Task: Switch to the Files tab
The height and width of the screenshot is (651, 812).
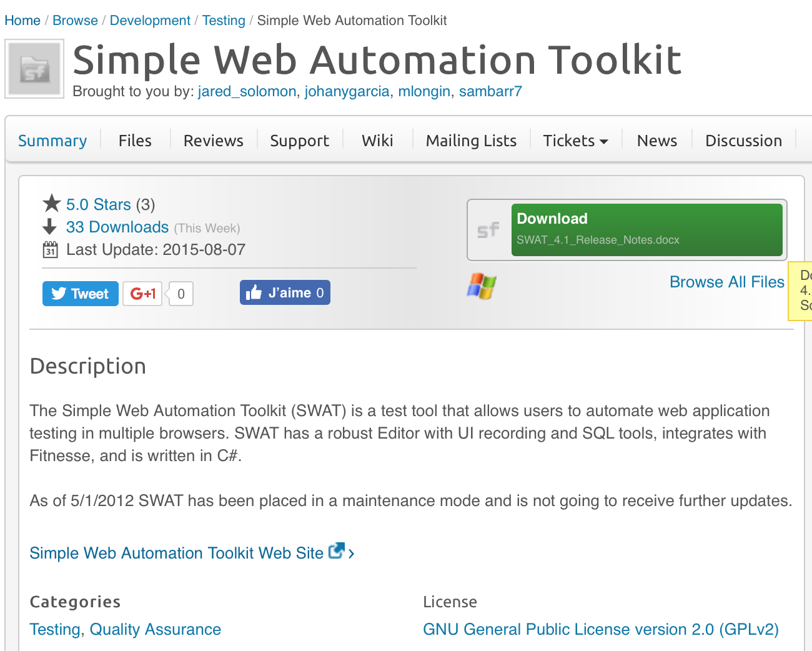Action: (x=134, y=141)
